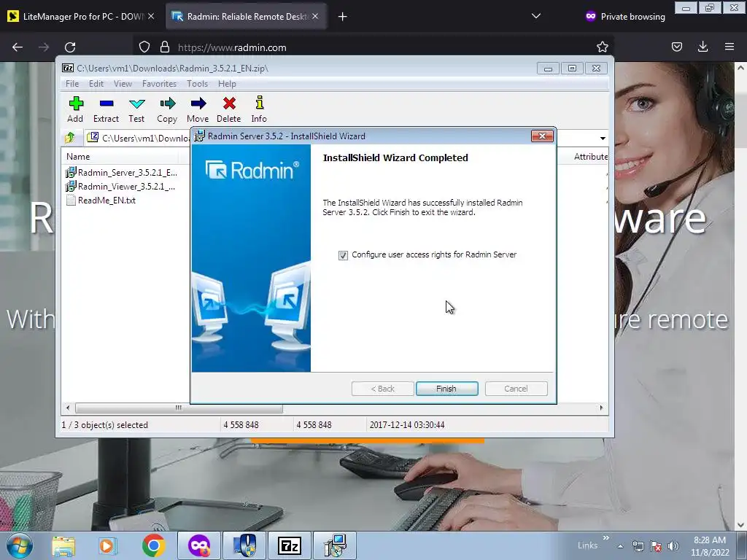This screenshot has height=560, width=747.
Task: Click the taskbar clock showing 8:28 AM
Action: click(710, 546)
